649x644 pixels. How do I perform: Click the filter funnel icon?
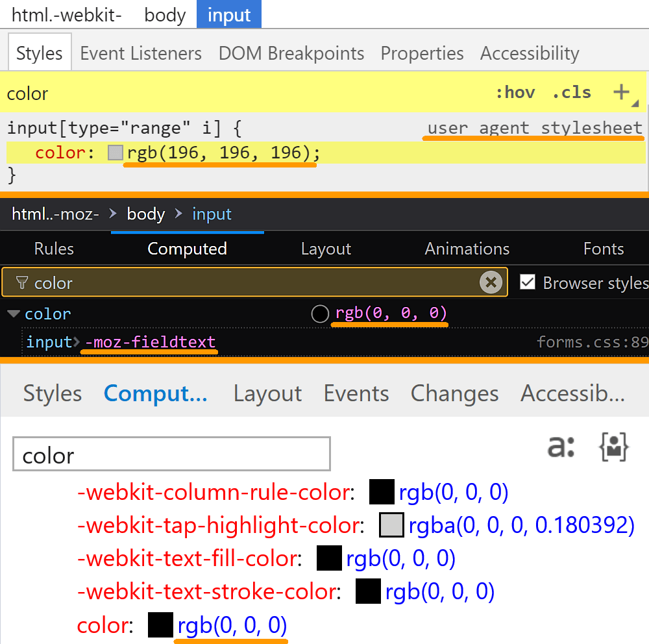point(22,283)
